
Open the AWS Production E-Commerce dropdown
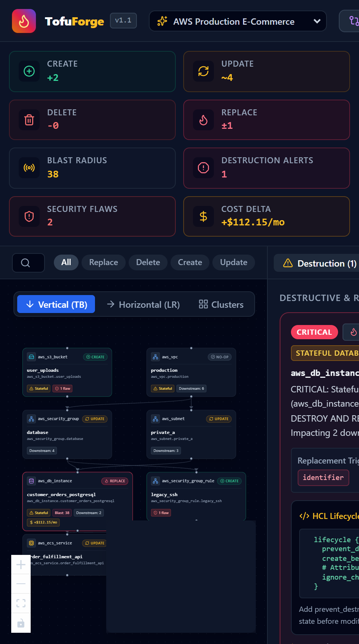coord(237,21)
